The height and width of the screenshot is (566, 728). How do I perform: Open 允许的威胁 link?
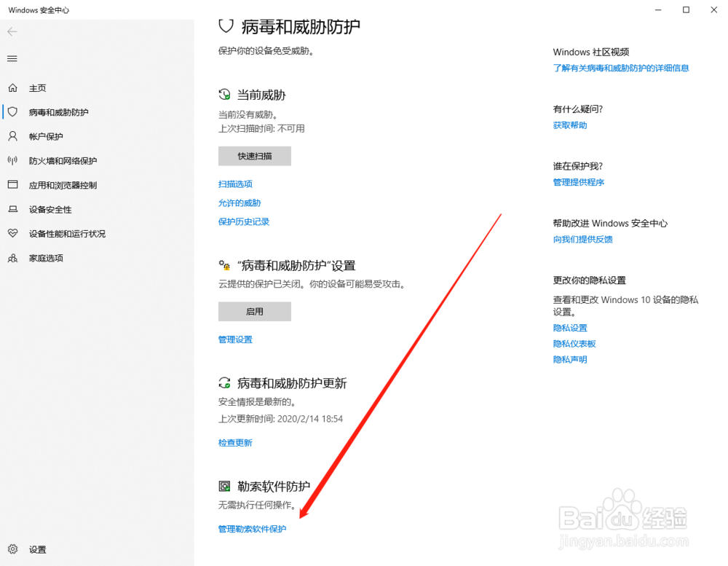[x=240, y=203]
